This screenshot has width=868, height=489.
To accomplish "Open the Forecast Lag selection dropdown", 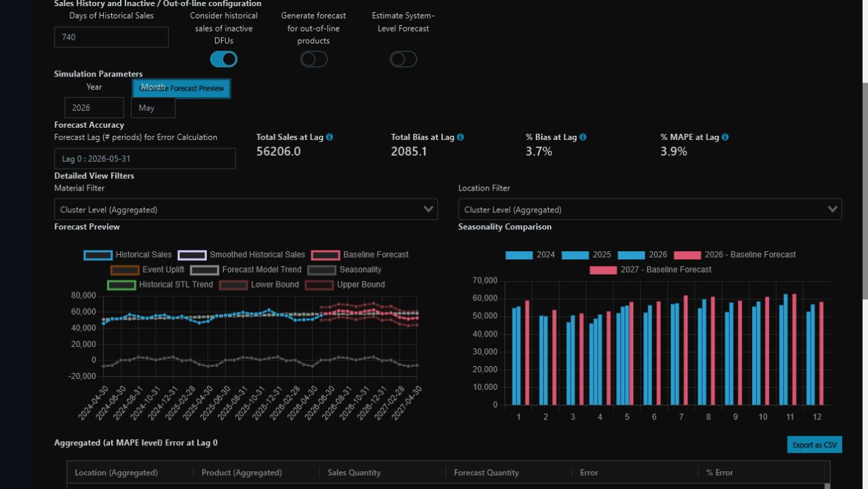I will click(x=145, y=158).
